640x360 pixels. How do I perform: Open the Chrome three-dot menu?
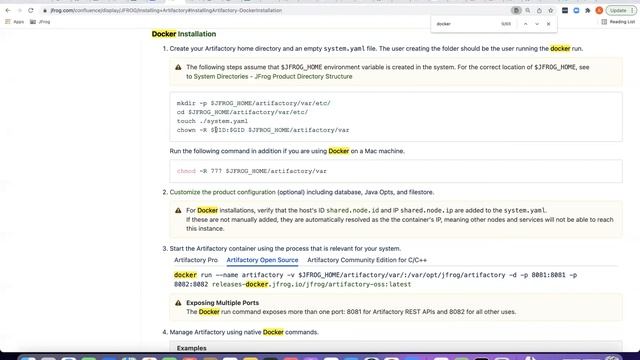coord(632,11)
